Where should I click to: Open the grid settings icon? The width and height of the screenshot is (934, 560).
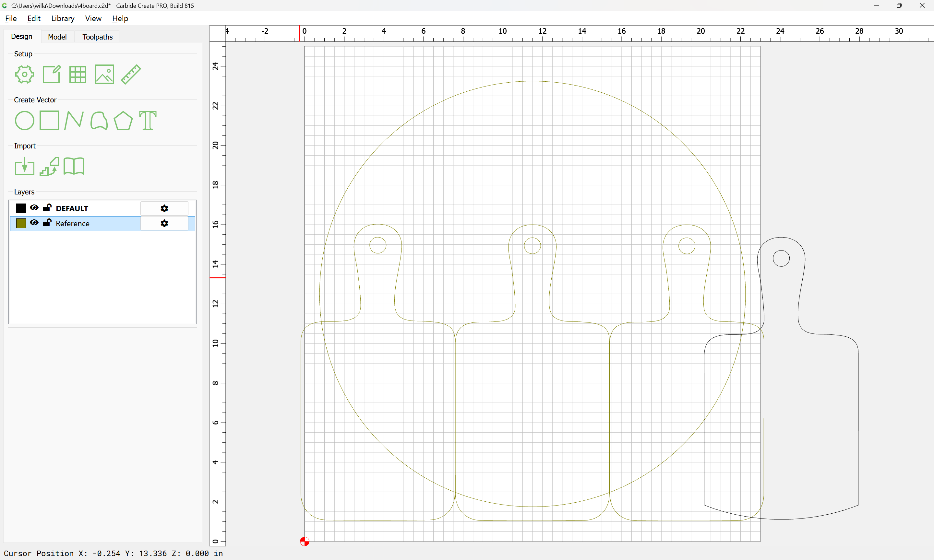tap(78, 75)
